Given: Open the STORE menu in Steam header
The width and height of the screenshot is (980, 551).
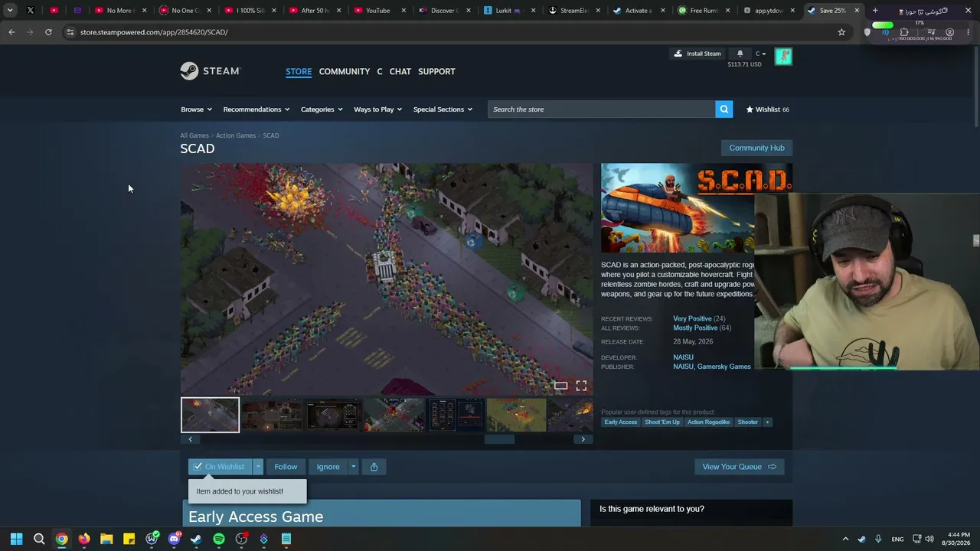Looking at the screenshot, I should coord(299,71).
